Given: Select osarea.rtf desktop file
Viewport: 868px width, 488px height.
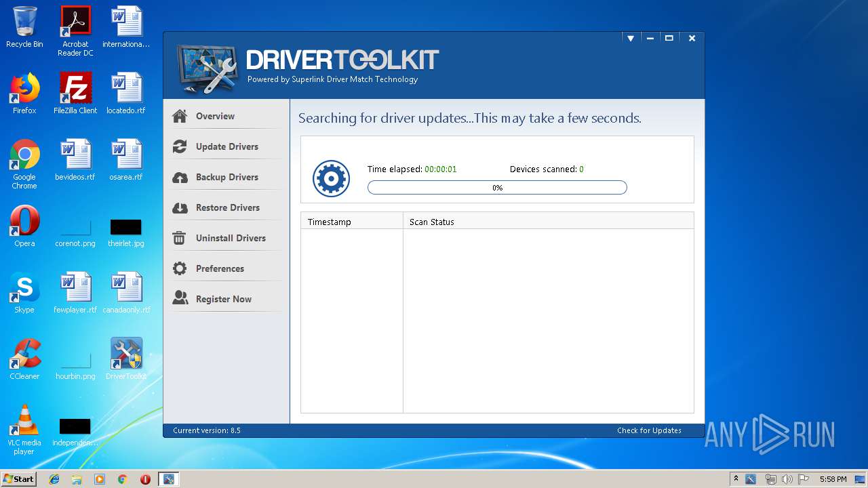Looking at the screenshot, I should tap(126, 161).
